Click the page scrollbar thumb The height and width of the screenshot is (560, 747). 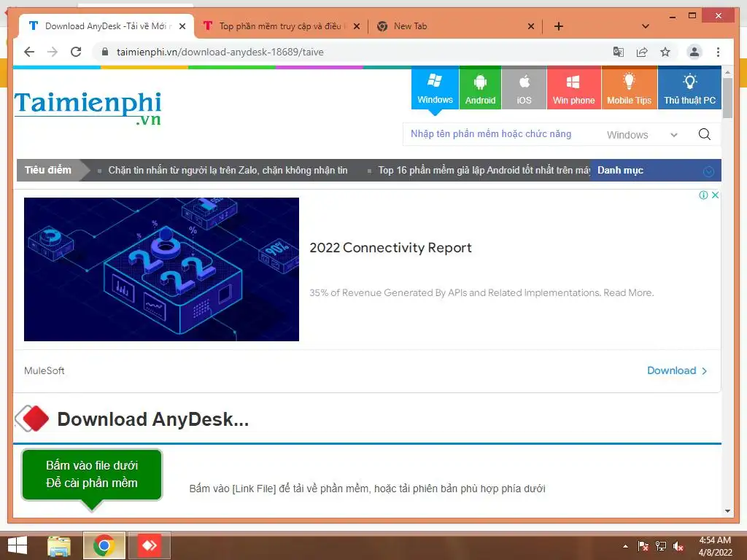tap(727, 98)
